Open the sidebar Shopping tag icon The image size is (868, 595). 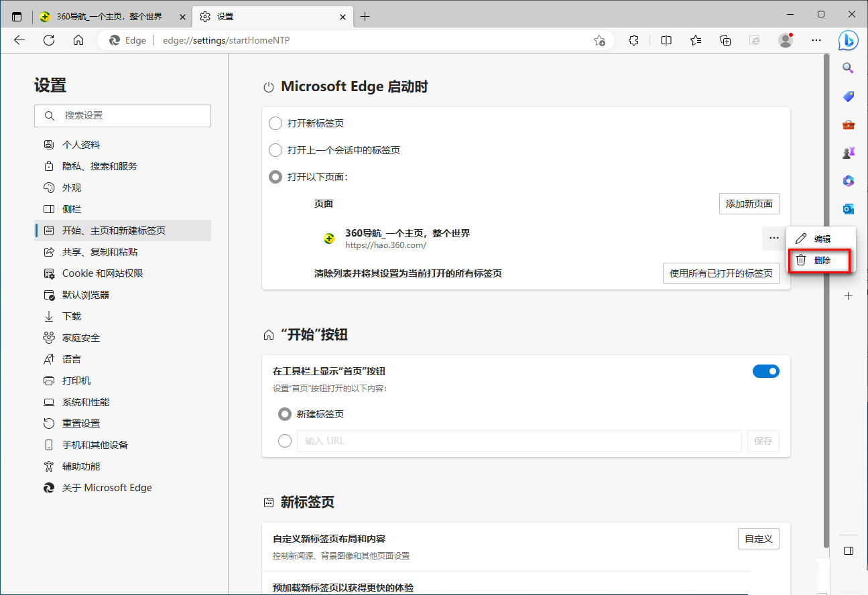coord(848,96)
